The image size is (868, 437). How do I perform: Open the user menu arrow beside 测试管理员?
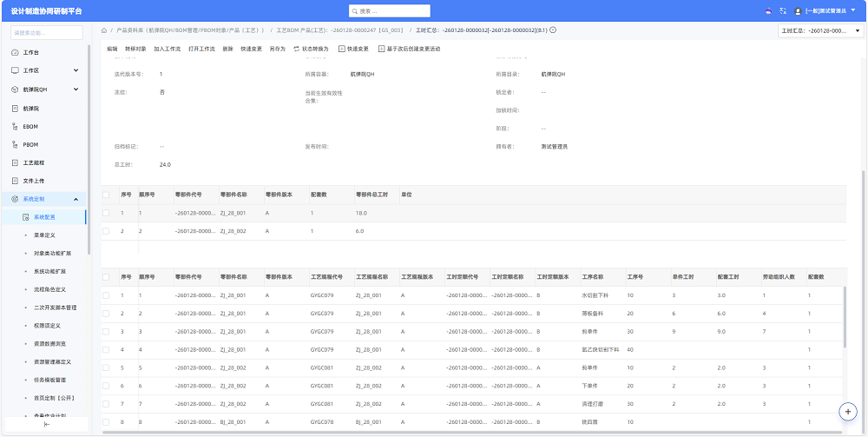pyautogui.click(x=853, y=10)
